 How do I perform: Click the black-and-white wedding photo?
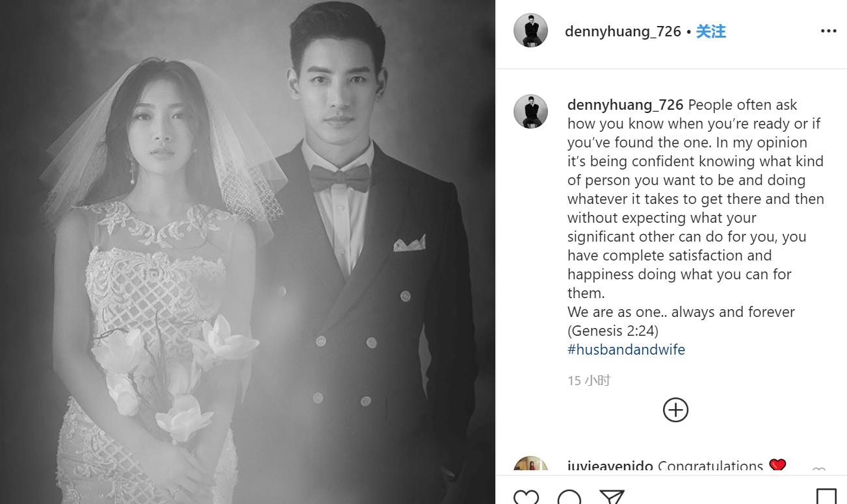click(248, 252)
